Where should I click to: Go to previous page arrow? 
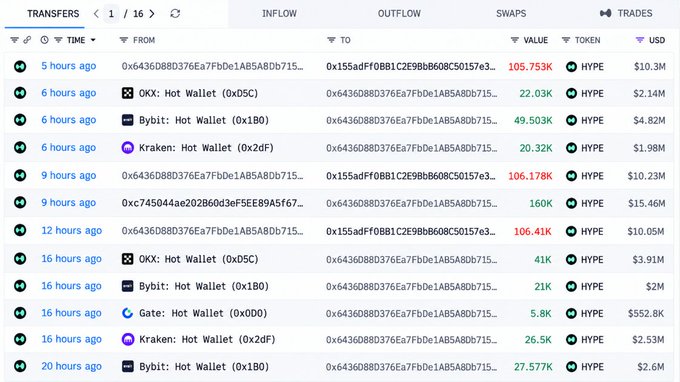tap(96, 13)
